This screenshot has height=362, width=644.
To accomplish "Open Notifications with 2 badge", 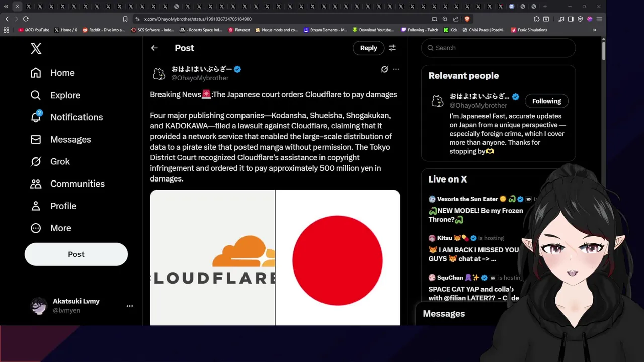I will [x=66, y=117].
